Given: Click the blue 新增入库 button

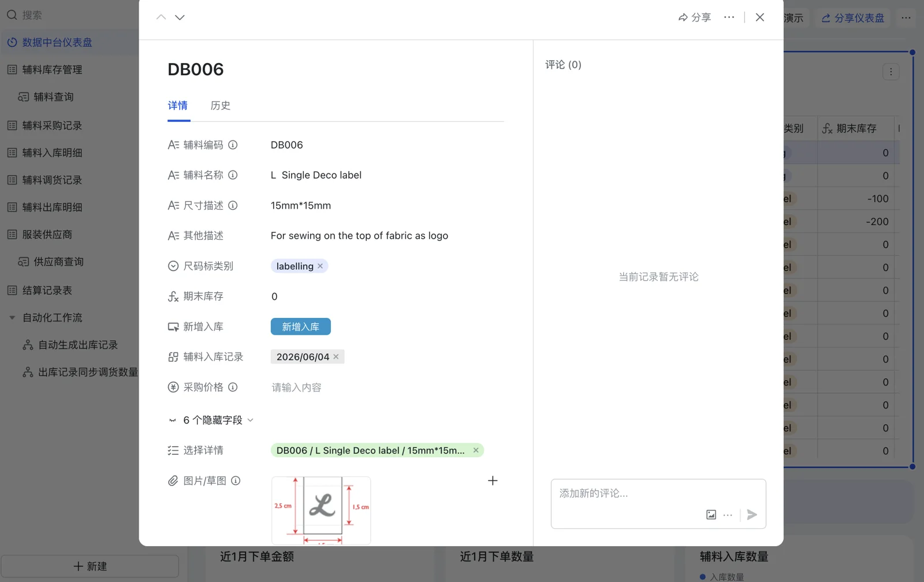Looking at the screenshot, I should click(301, 327).
